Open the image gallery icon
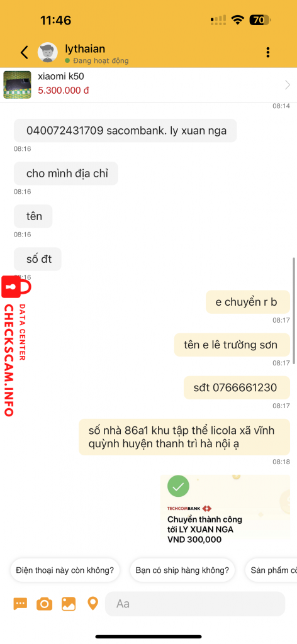Screen dimensions: 297x644 (x=69, y=604)
